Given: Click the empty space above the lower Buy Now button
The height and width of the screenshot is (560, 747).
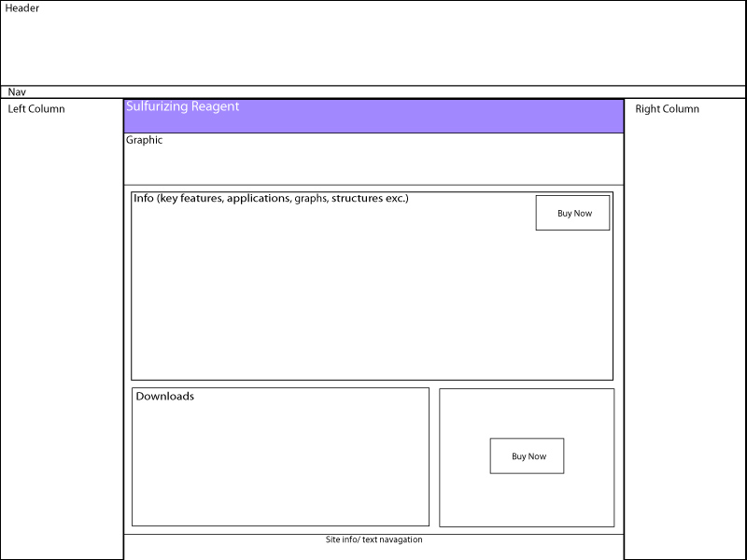Looking at the screenshot, I should (527, 413).
